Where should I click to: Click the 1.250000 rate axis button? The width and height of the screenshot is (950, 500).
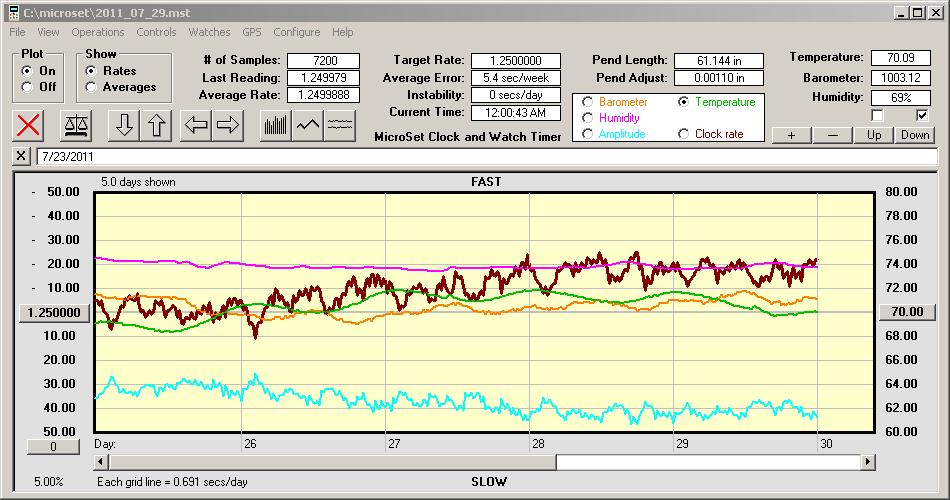tap(54, 313)
